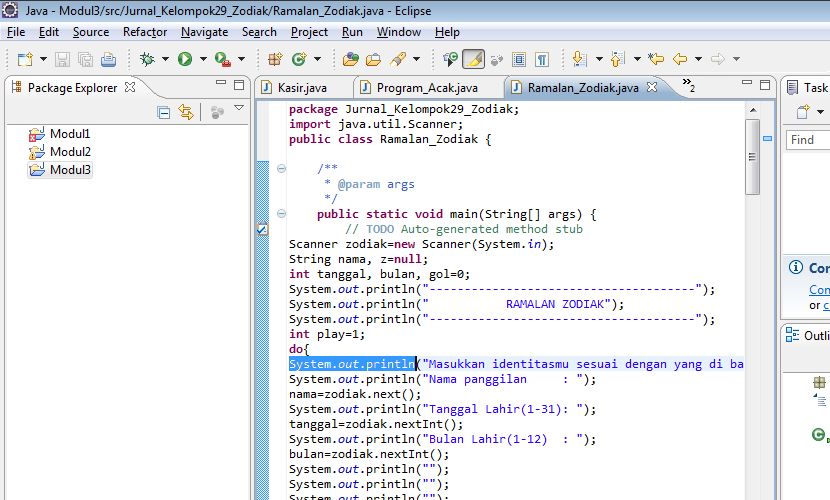This screenshot has height=500, width=830.
Task: Open the Run button dropdown arrow
Action: [x=201, y=60]
